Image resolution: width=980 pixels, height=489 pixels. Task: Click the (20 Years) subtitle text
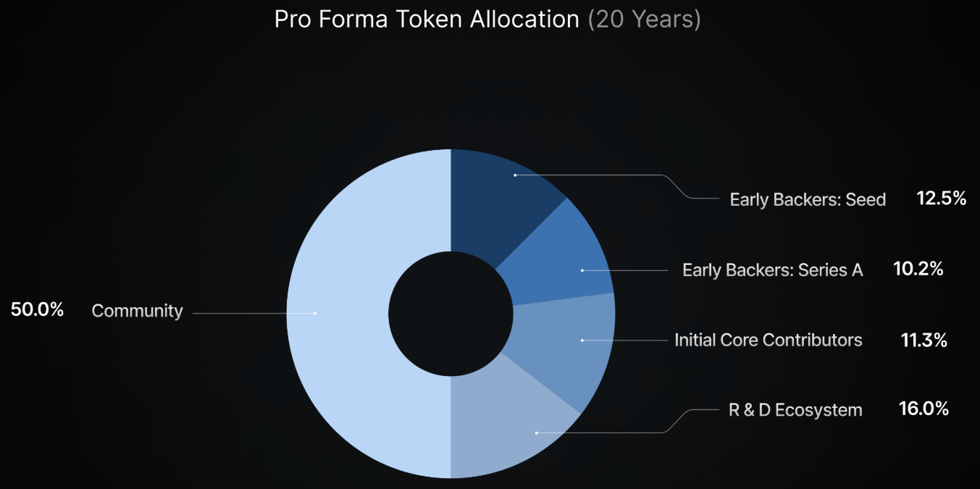click(645, 20)
